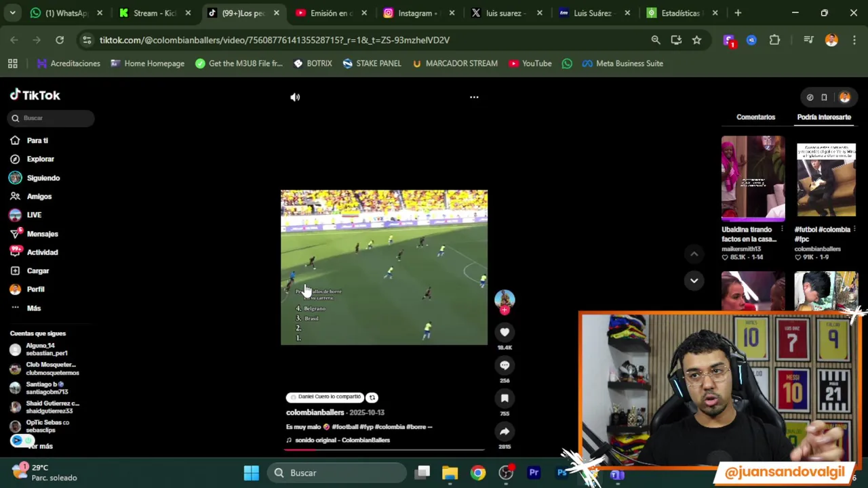Share the video with the arrow icon
868x488 pixels.
click(x=505, y=431)
